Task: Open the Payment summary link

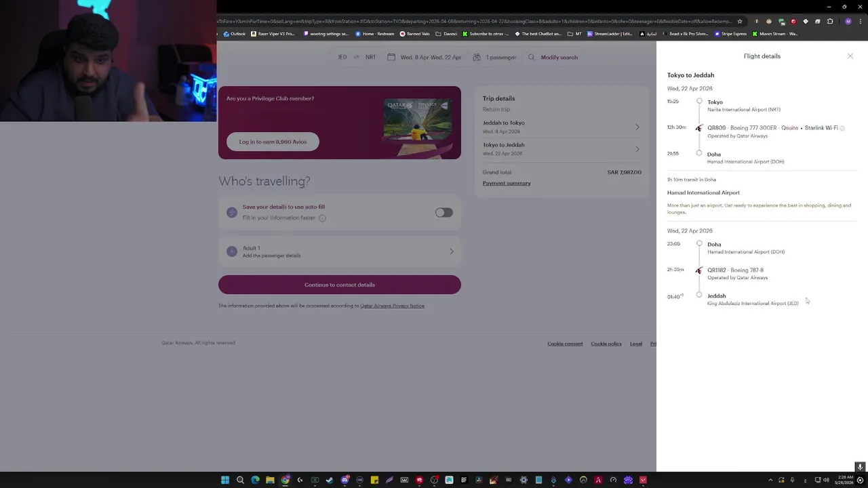Action: tap(507, 183)
